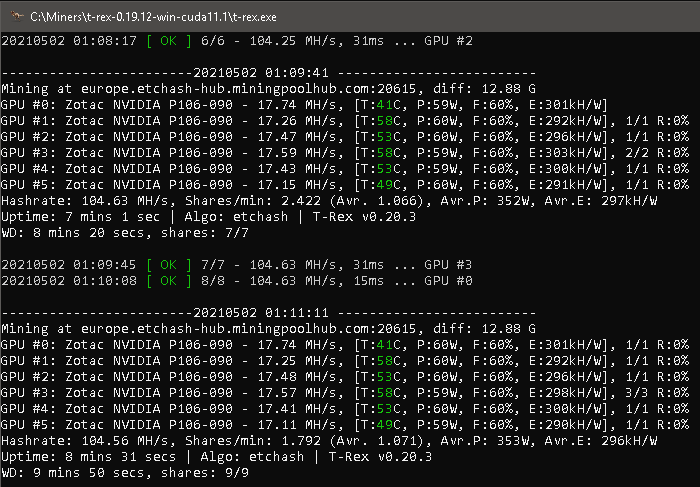Image resolution: width=700 pixels, height=487 pixels.
Task: Click the T-Rex icon in title bar
Action: [x=17, y=17]
